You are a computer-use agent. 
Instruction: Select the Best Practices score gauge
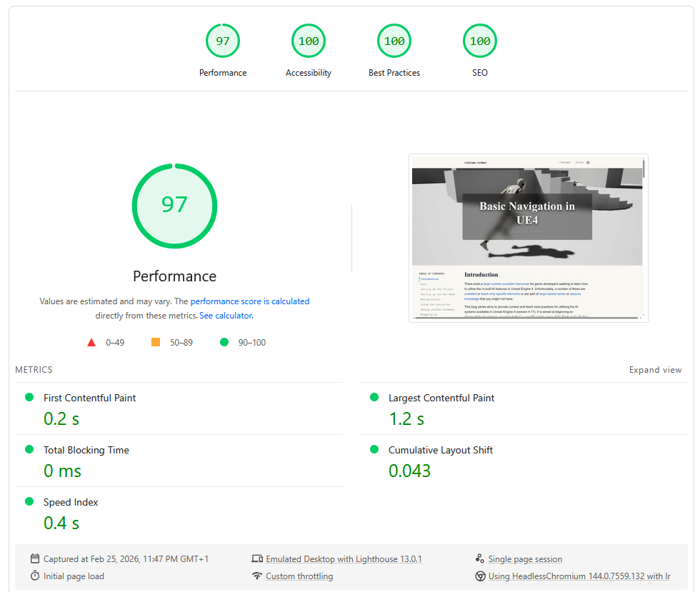coord(394,41)
